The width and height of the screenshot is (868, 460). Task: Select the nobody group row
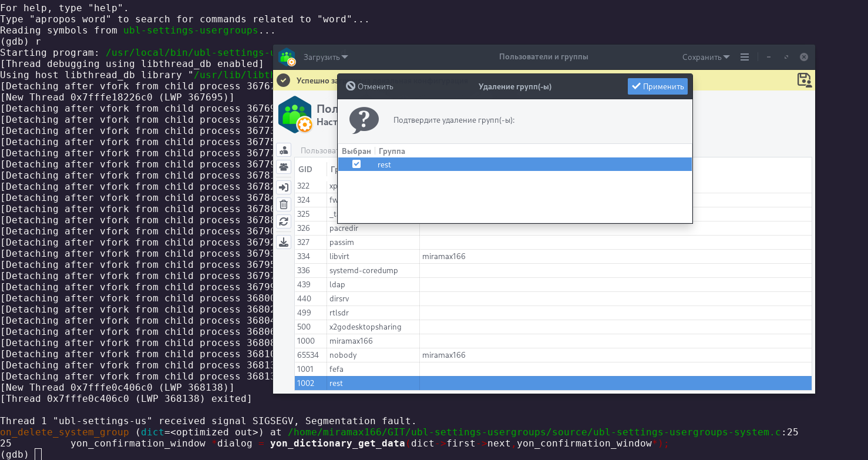[343, 355]
